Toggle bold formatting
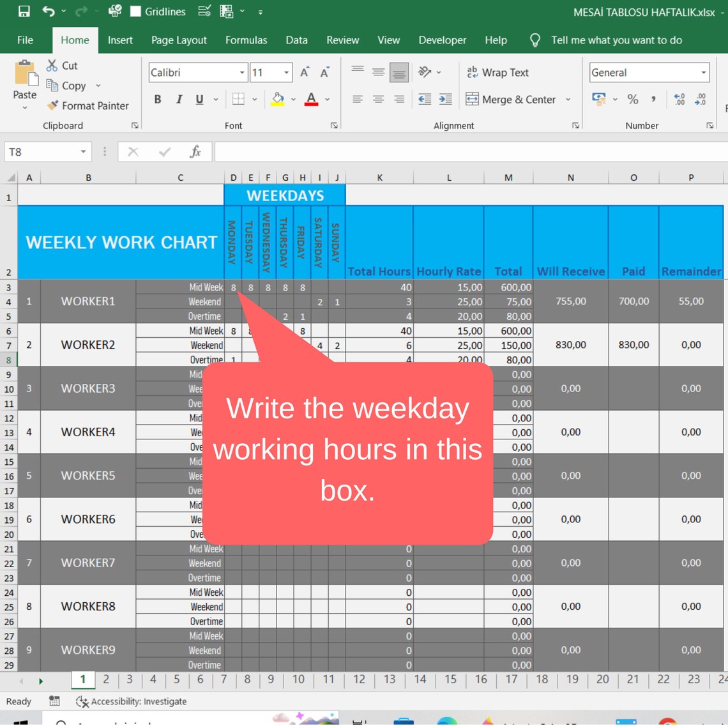 157,99
